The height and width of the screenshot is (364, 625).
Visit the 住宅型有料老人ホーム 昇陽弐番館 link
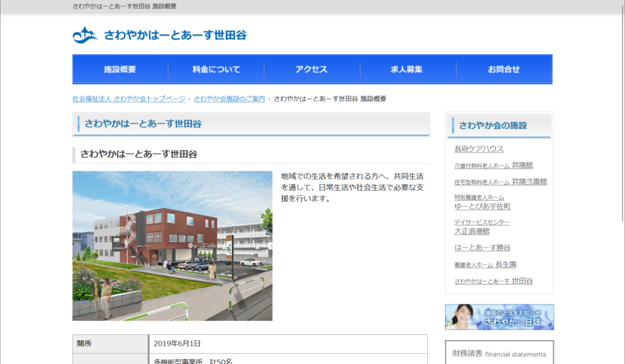(500, 182)
